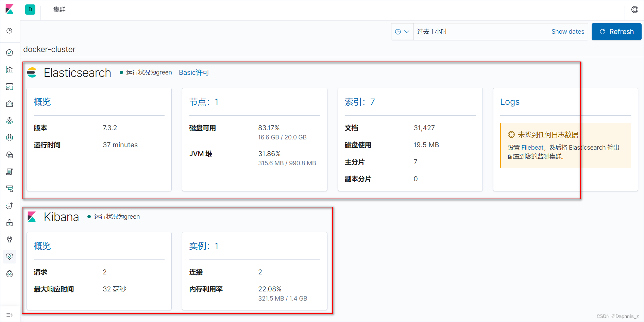Open node details via 节点: 1 link
Image resolution: width=644 pixels, height=322 pixels.
point(204,101)
